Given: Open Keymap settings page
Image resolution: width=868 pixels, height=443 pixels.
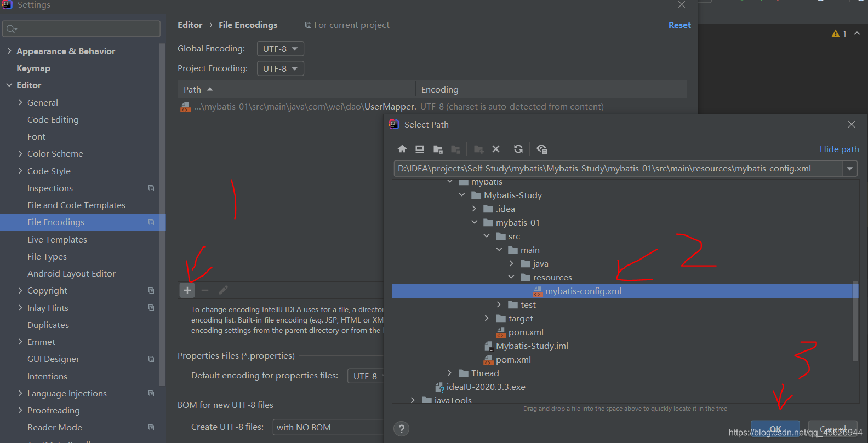Looking at the screenshot, I should 33,68.
